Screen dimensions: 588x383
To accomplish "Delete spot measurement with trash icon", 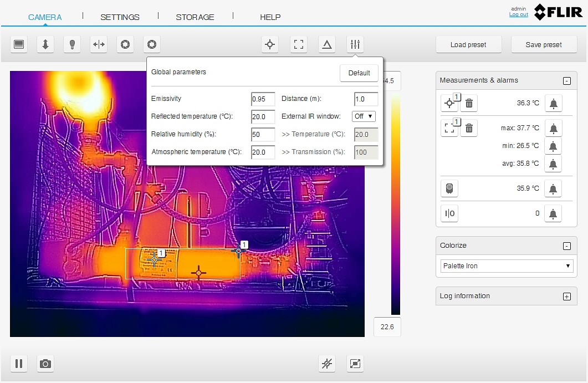I will (469, 103).
